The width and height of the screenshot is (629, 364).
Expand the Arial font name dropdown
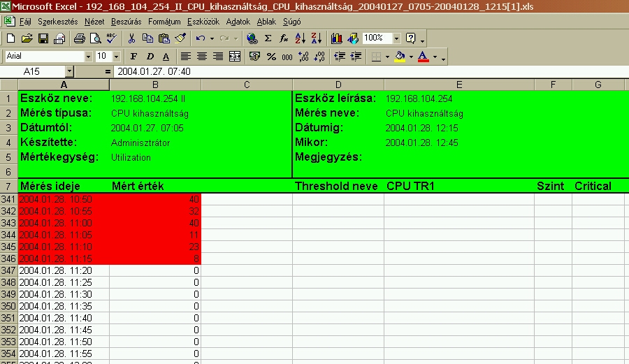pos(88,56)
